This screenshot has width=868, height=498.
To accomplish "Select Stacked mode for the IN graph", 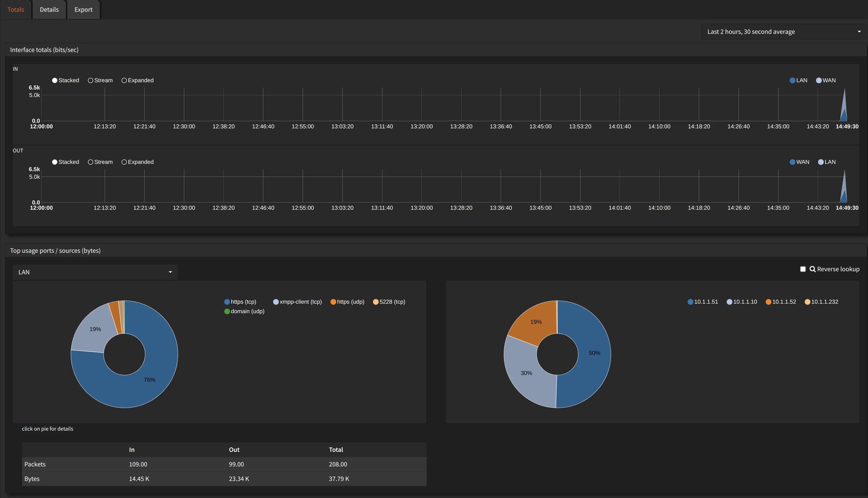I will (55, 80).
